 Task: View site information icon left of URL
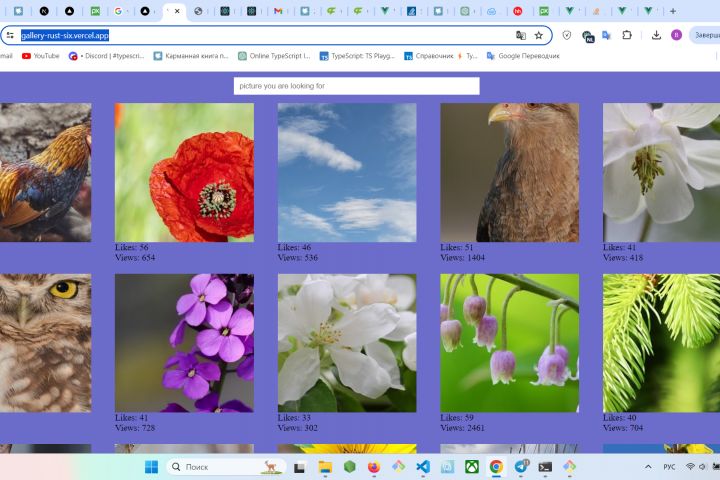tap(10, 35)
